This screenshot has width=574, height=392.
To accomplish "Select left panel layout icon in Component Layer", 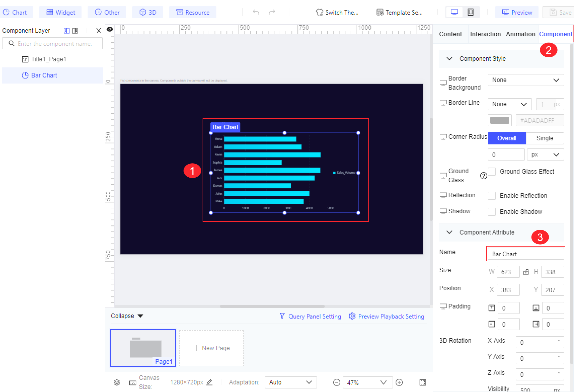I will 67,31.
